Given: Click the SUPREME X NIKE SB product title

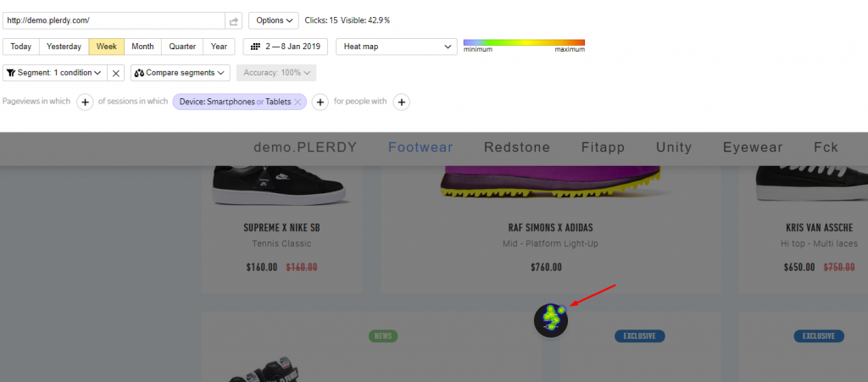Looking at the screenshot, I should [x=281, y=228].
